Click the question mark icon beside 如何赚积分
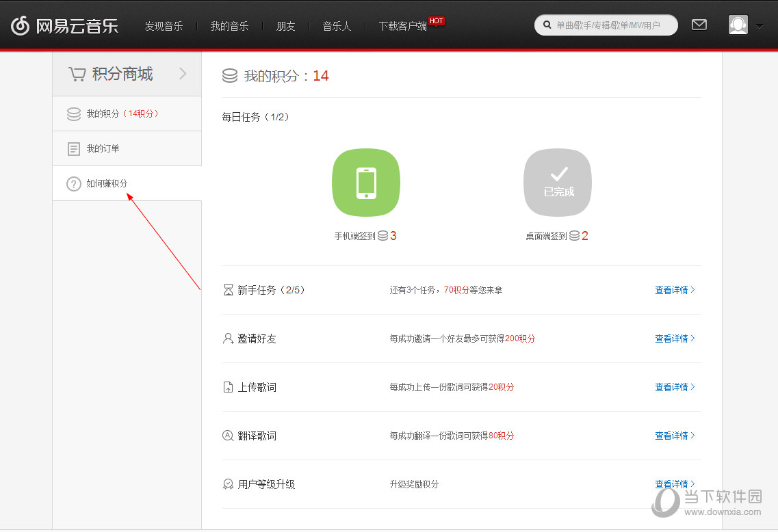The image size is (778, 532). pyautogui.click(x=74, y=183)
